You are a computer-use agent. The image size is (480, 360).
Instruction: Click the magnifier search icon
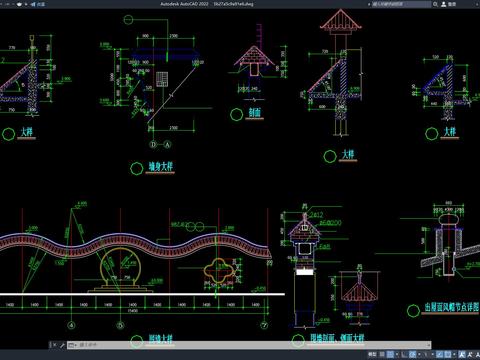pos(435,4)
